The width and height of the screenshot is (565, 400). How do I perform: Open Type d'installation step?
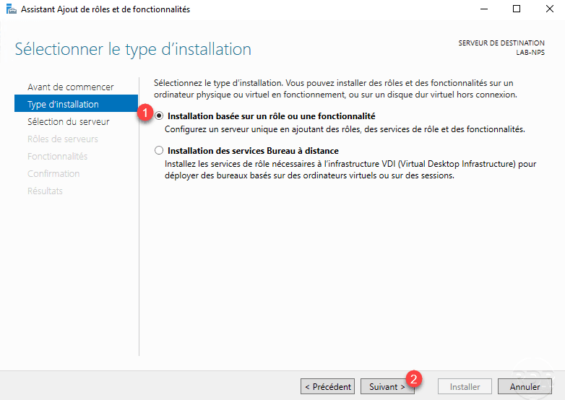[x=76, y=104]
